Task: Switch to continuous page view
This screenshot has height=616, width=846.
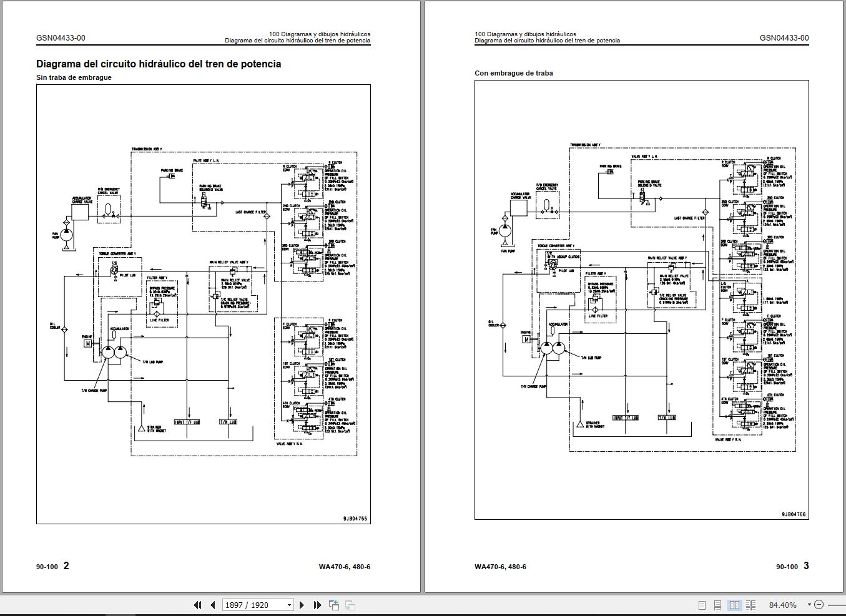Action: [x=718, y=605]
